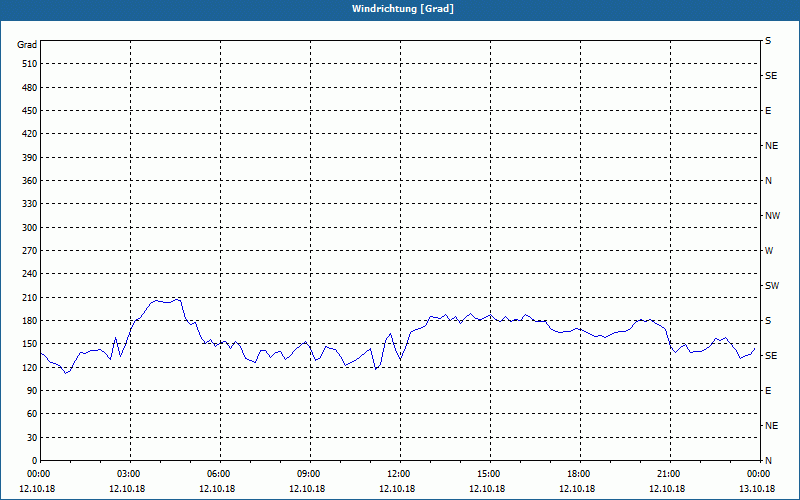Click the W compass direction label
This screenshot has width=800, height=500.
tap(769, 251)
